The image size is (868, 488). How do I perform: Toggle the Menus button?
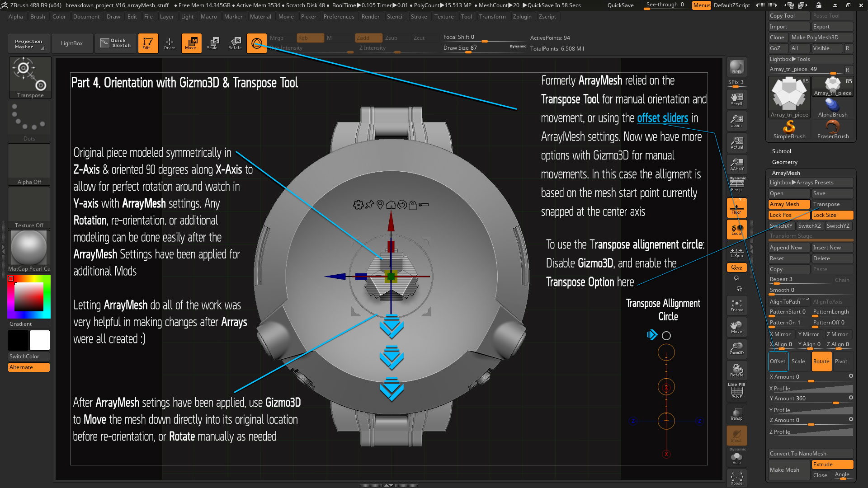[x=701, y=5]
